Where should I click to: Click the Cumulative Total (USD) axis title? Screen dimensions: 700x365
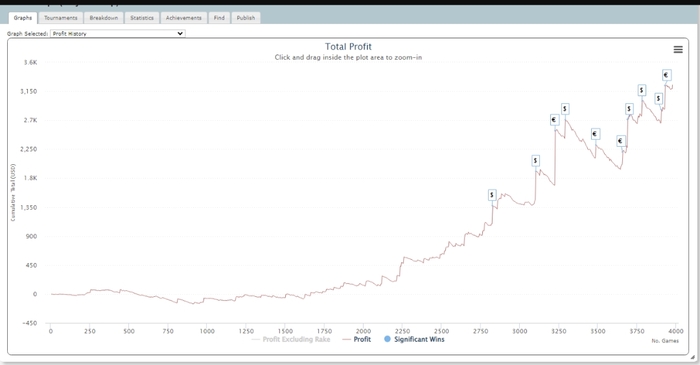pyautogui.click(x=13, y=192)
